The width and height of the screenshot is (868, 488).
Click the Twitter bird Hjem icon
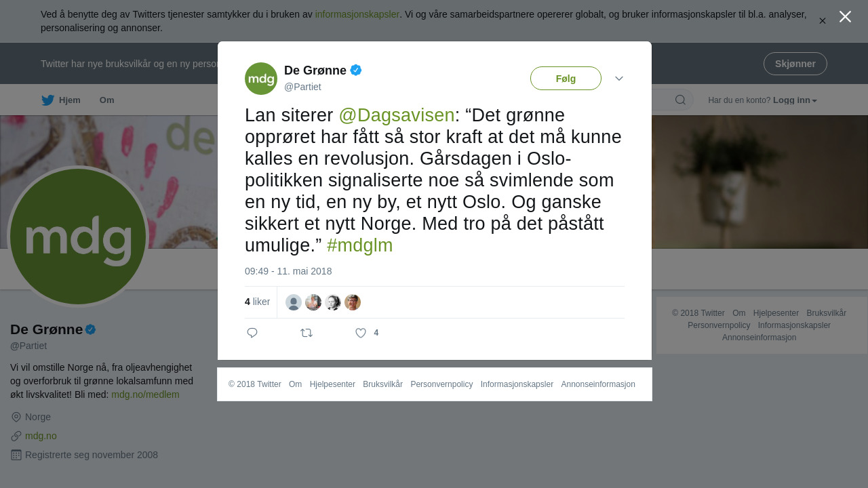[47, 100]
